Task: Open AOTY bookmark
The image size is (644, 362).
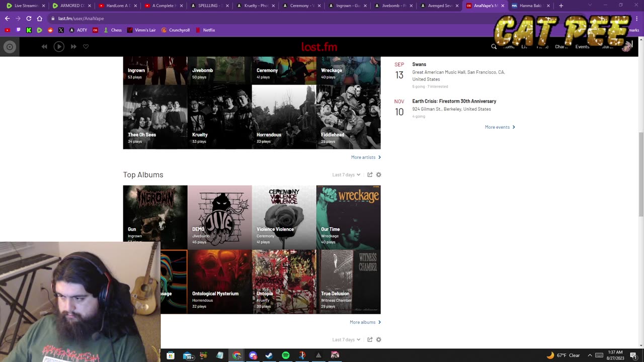Action: [78, 30]
